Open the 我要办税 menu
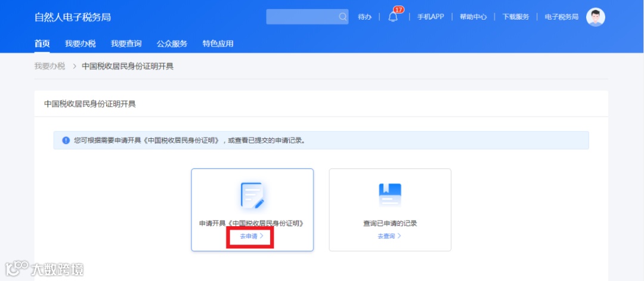The height and width of the screenshot is (281, 644). coord(80,43)
